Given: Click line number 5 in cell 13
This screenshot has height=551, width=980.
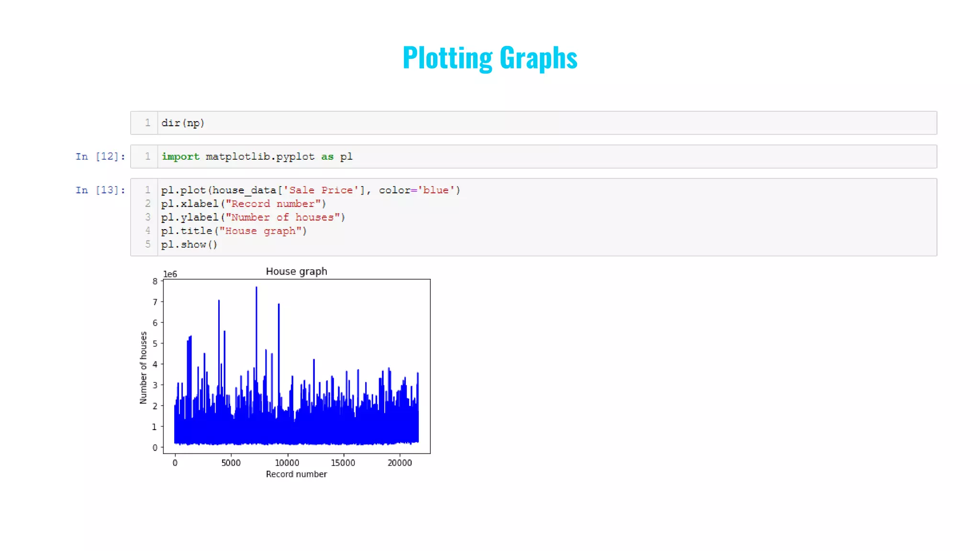Looking at the screenshot, I should click(148, 244).
